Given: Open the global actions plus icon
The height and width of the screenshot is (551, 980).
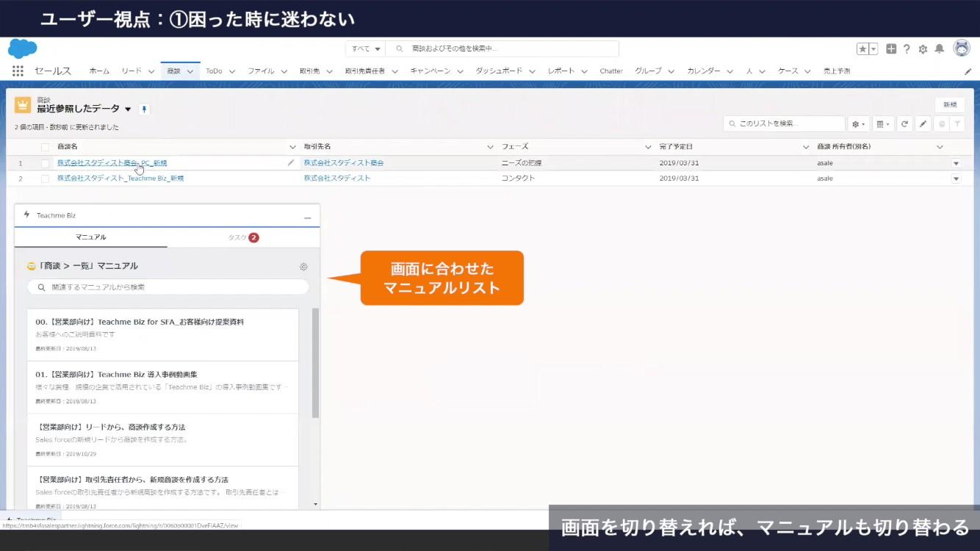Looking at the screenshot, I should tap(891, 49).
